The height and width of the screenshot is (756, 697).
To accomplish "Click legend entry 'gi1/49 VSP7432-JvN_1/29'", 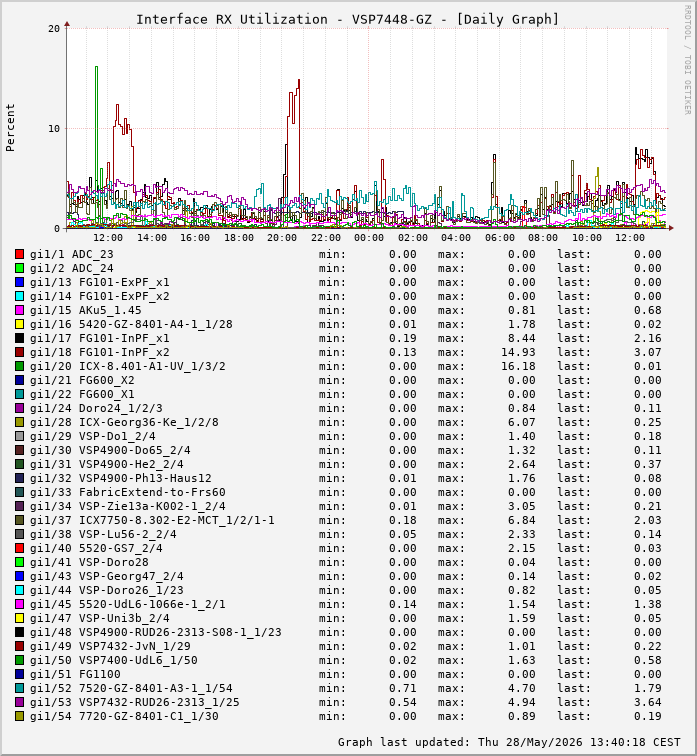I will click(110, 646).
